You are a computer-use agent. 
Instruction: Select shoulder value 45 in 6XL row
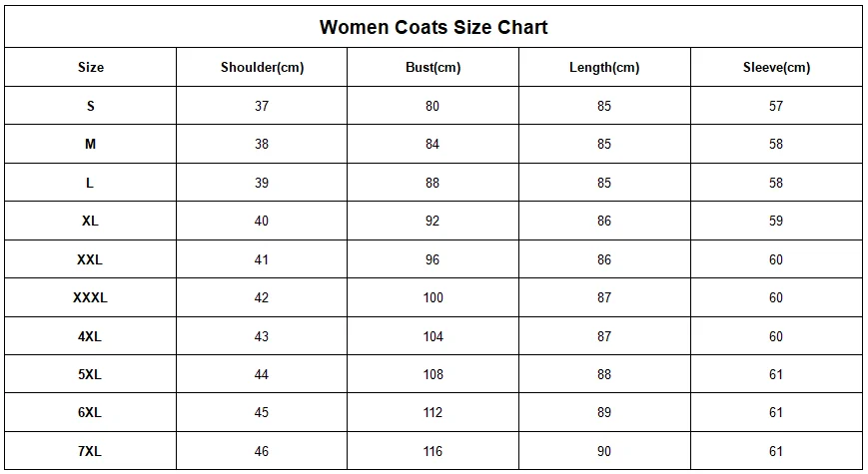(262, 413)
